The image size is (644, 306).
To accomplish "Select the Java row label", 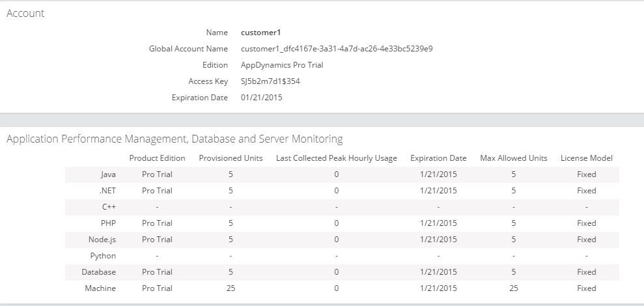I will click(x=109, y=174).
